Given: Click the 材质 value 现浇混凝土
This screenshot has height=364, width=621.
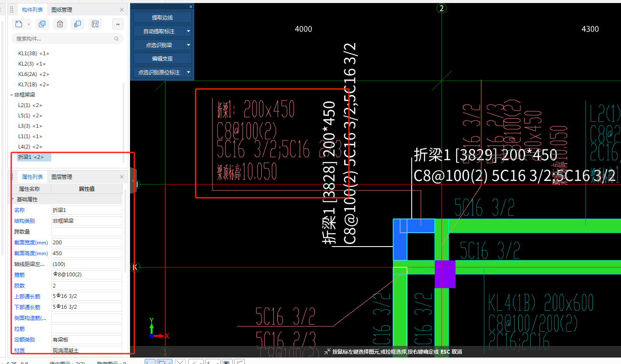Looking at the screenshot, I should [x=87, y=350].
